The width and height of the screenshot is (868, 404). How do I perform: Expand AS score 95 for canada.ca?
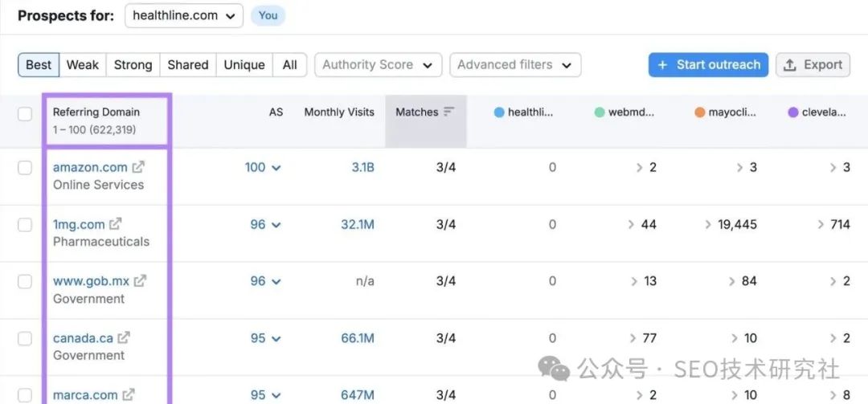tap(266, 338)
